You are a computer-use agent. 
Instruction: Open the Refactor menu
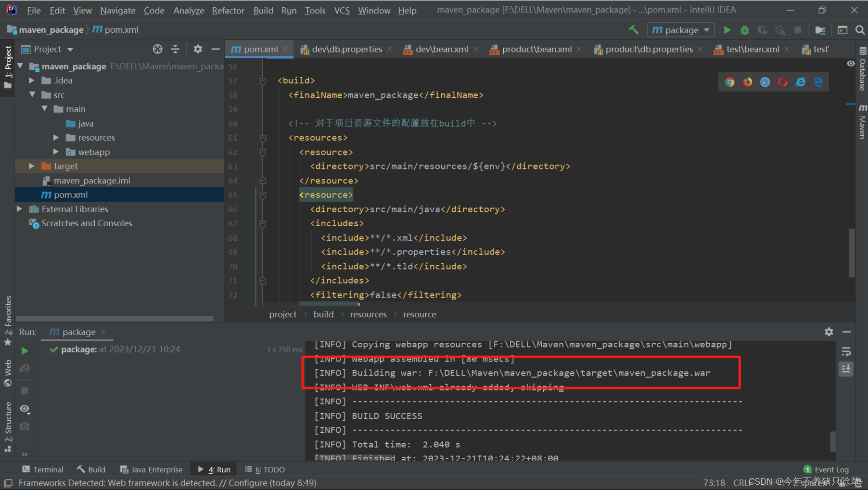coord(228,10)
